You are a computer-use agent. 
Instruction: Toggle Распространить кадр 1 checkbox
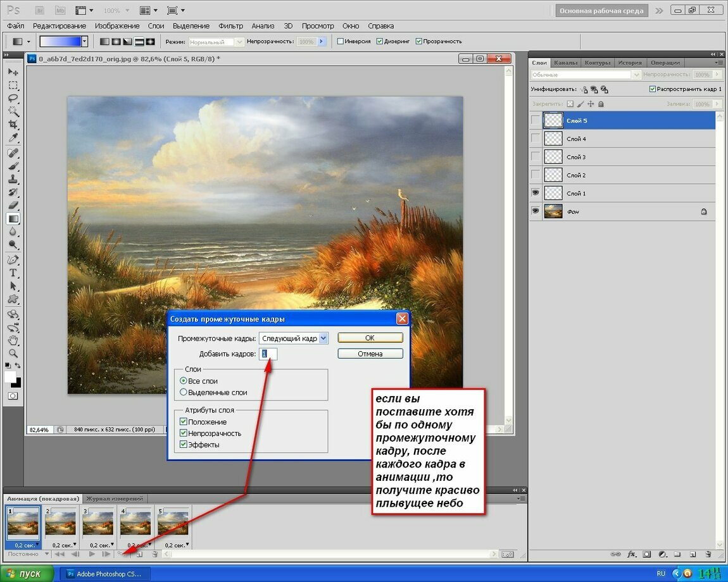point(652,89)
